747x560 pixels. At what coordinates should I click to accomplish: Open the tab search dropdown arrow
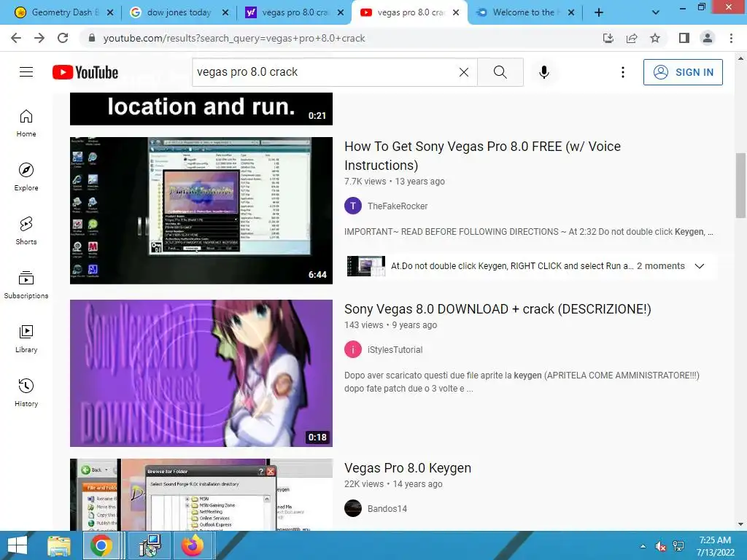coord(656,12)
